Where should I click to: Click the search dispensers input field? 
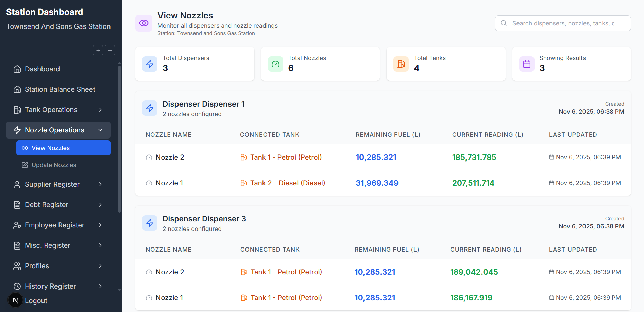click(563, 23)
